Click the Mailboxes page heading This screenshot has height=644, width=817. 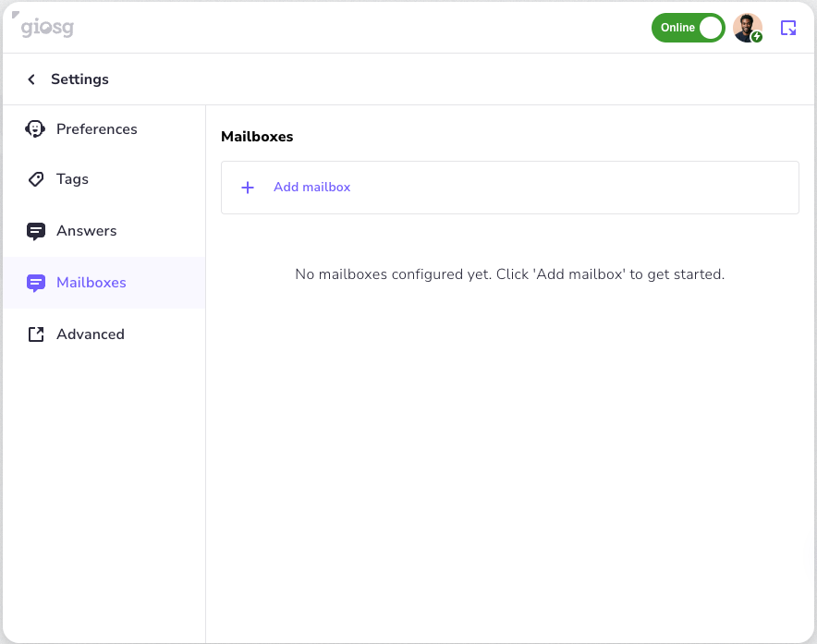(256, 136)
